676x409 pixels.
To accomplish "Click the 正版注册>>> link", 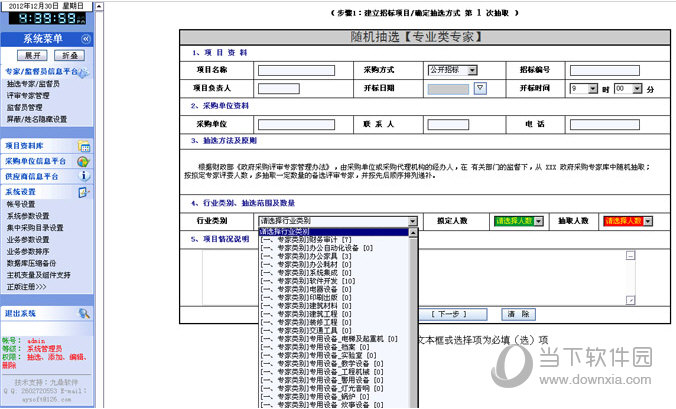I will (x=26, y=287).
